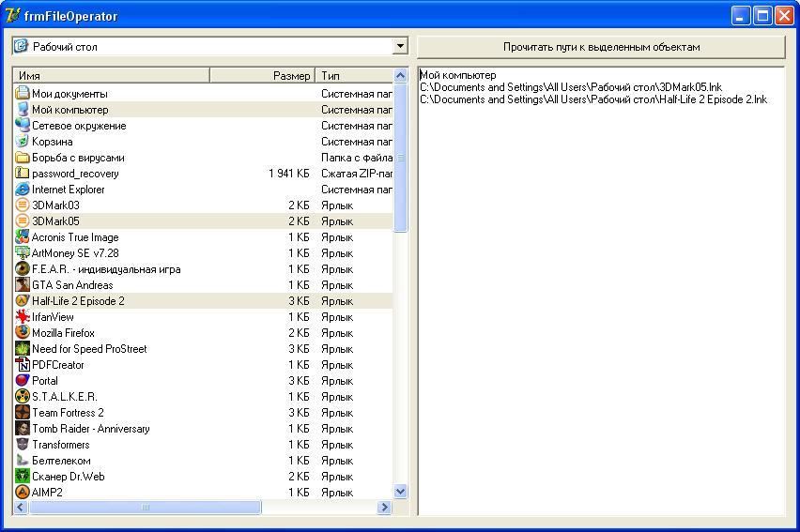Viewport: 800px width, 532px height.
Task: Click Папка с файла type cell
Action: [x=357, y=158]
